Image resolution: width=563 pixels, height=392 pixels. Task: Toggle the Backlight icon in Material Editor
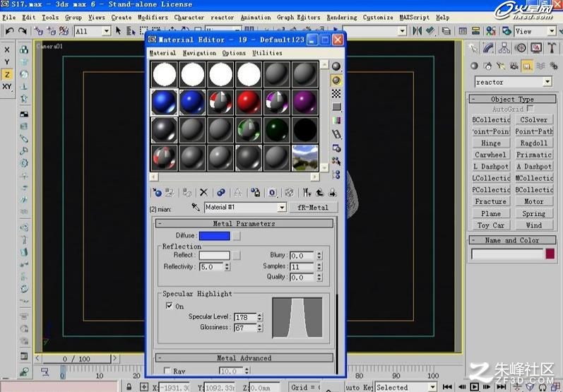click(336, 81)
